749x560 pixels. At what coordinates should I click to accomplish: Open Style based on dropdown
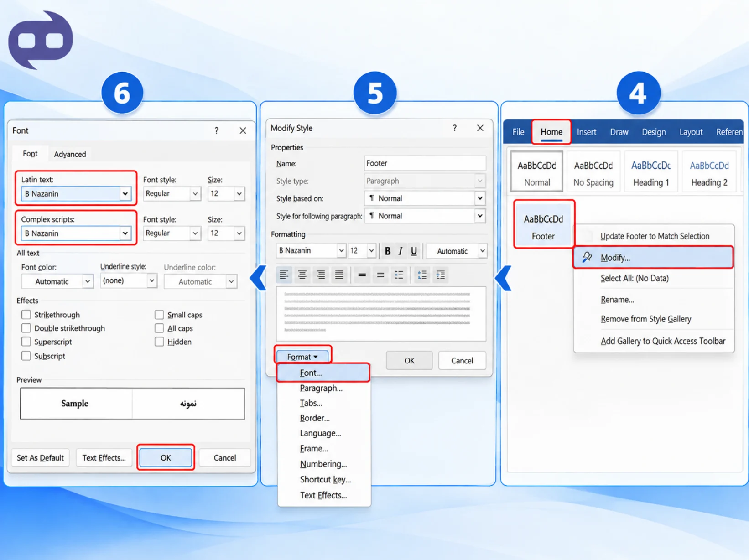tap(480, 198)
